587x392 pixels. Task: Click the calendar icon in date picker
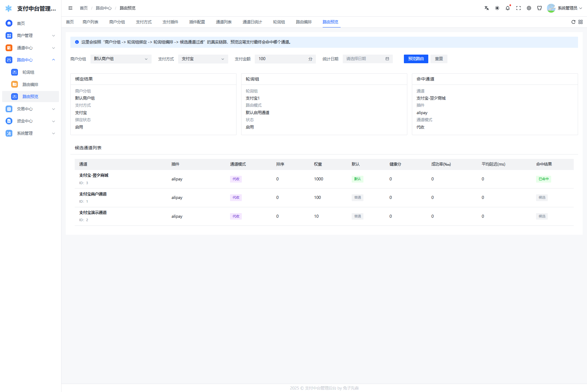tap(387, 59)
